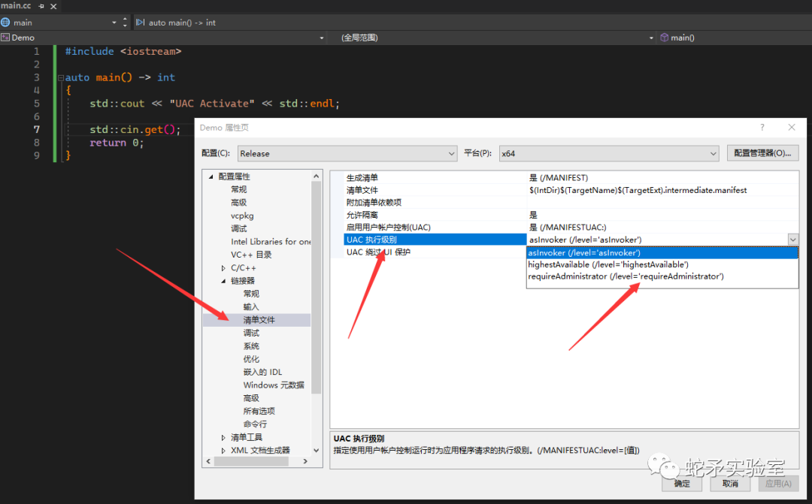Click the tree horizontal scroll right arrow
This screenshot has height=504, width=812.
point(305,461)
